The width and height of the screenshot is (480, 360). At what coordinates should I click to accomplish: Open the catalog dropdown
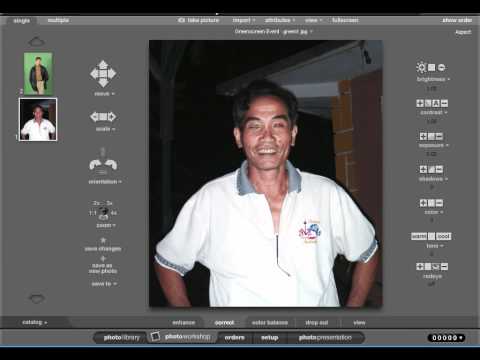pos(34,322)
